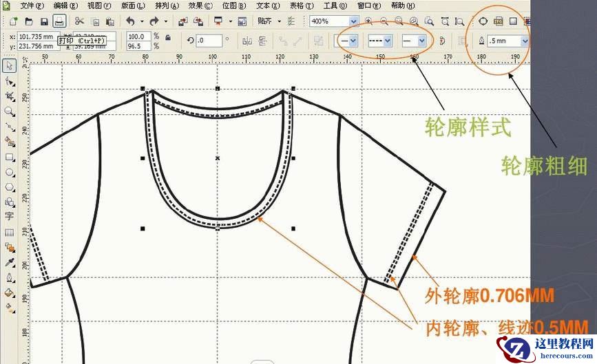The height and width of the screenshot is (364, 597).
Task: Save the file using the floppy disk icon
Action: (44, 21)
